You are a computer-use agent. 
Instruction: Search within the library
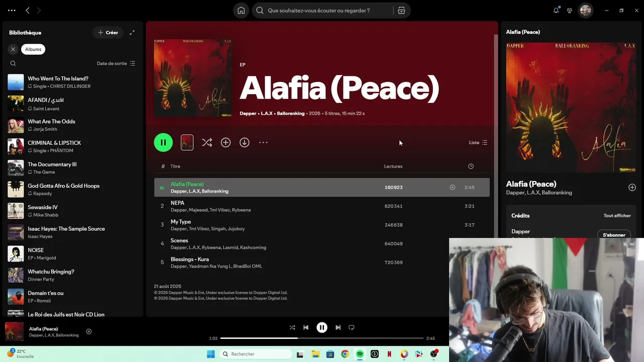[x=13, y=63]
